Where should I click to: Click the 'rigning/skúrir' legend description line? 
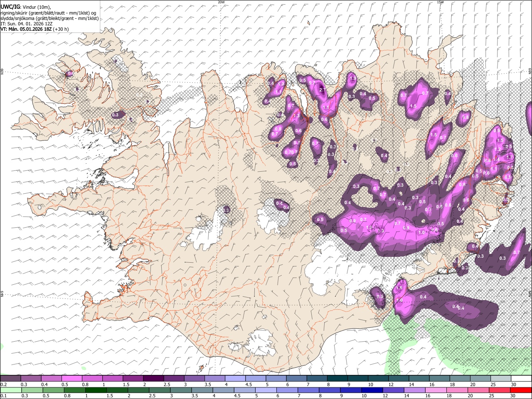pyautogui.click(x=48, y=13)
